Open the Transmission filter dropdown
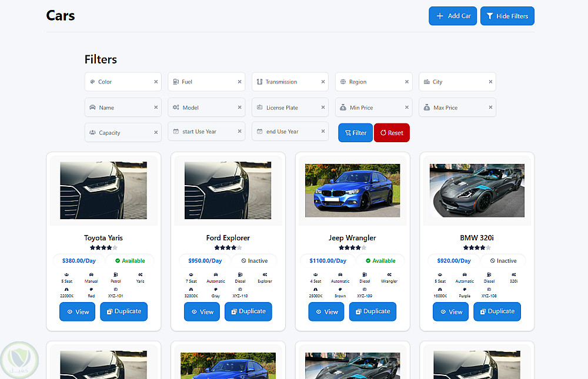The width and height of the screenshot is (588, 379). click(x=290, y=82)
